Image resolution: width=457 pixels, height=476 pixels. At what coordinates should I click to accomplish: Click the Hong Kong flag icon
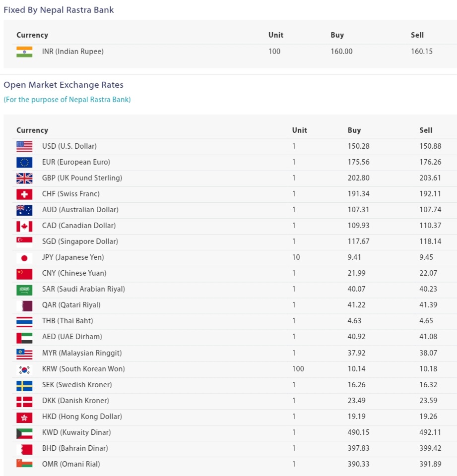(x=24, y=417)
